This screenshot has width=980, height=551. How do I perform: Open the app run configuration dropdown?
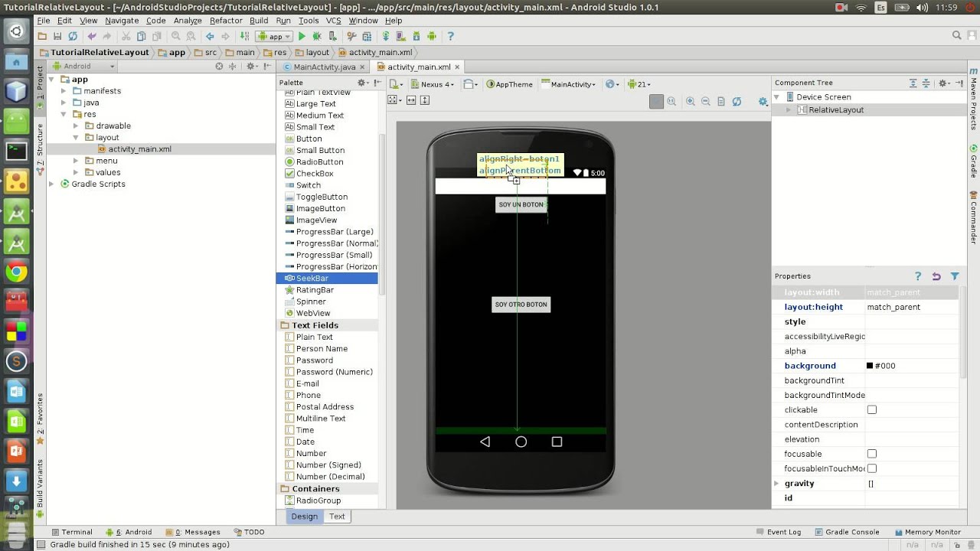pyautogui.click(x=274, y=36)
